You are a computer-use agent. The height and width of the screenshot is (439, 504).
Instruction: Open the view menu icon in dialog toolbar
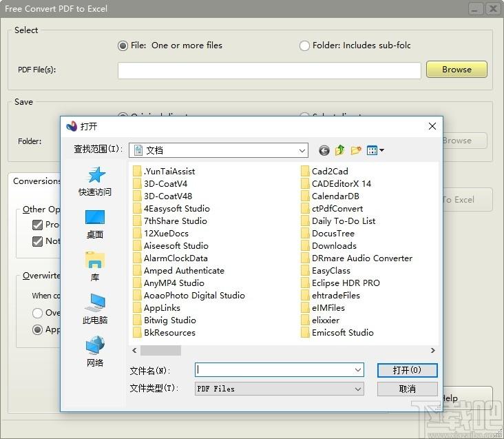[x=372, y=150]
